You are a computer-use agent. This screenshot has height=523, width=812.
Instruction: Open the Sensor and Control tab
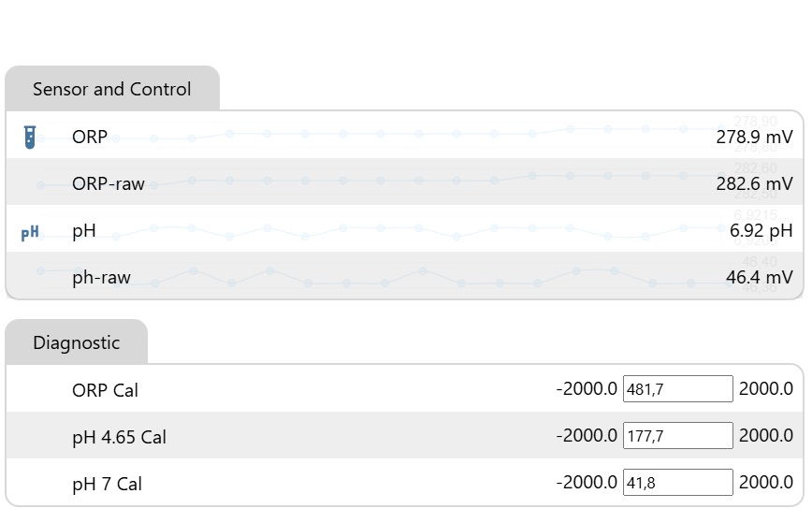[x=112, y=89]
